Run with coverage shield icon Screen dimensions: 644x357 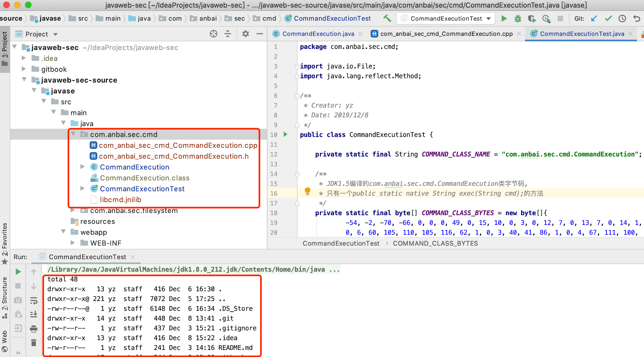532,18
